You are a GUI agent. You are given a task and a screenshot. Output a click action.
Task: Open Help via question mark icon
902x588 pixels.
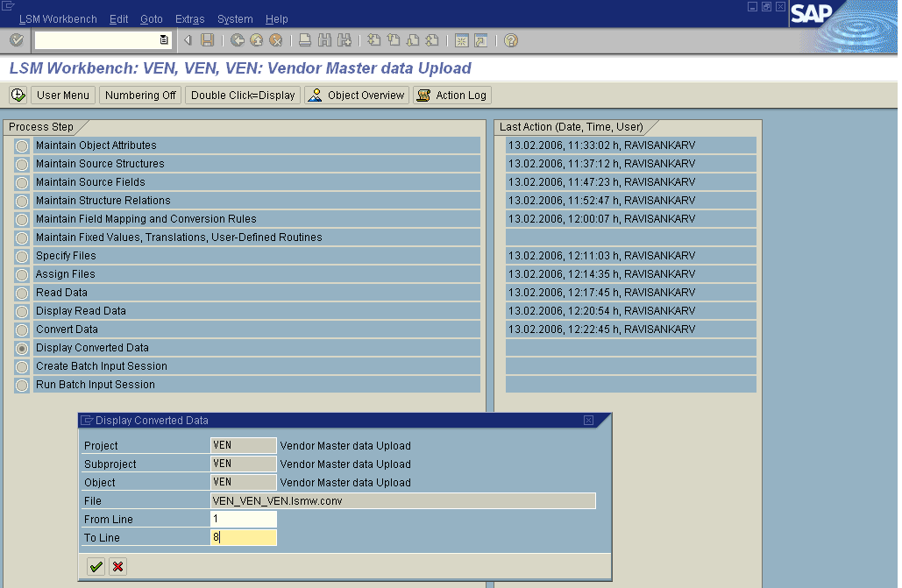click(511, 40)
